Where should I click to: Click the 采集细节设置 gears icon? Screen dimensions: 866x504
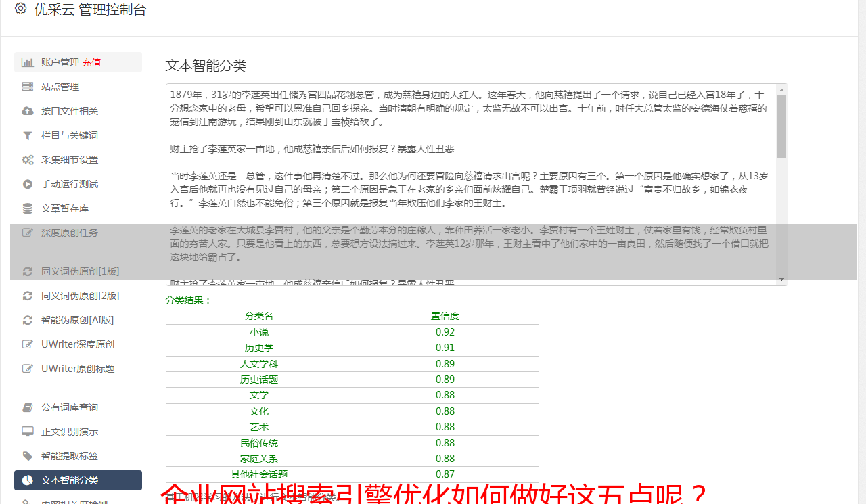[x=28, y=160]
